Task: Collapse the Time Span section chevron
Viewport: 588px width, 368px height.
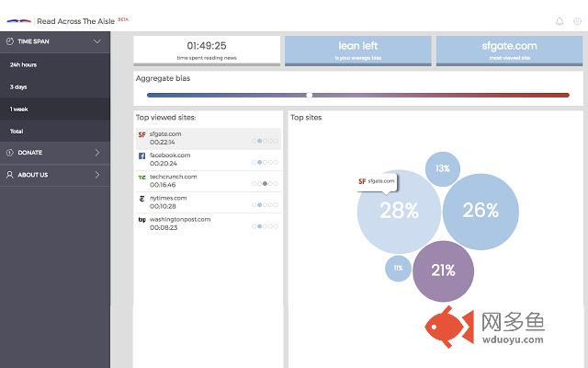Action: click(x=97, y=41)
